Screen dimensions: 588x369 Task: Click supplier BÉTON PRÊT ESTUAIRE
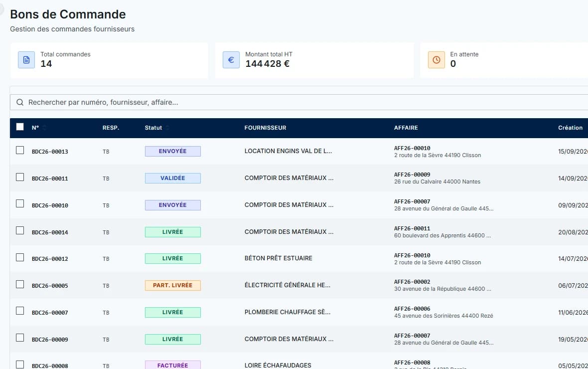click(278, 258)
